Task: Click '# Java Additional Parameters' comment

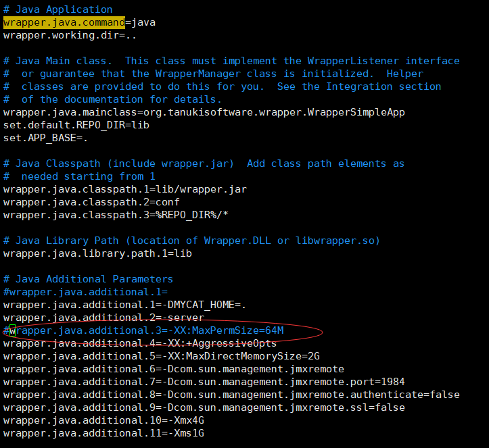Action: 88,279
